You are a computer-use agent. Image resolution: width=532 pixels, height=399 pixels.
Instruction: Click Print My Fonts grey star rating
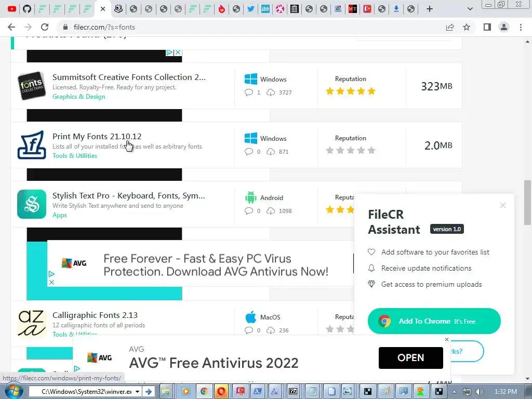[351, 150]
